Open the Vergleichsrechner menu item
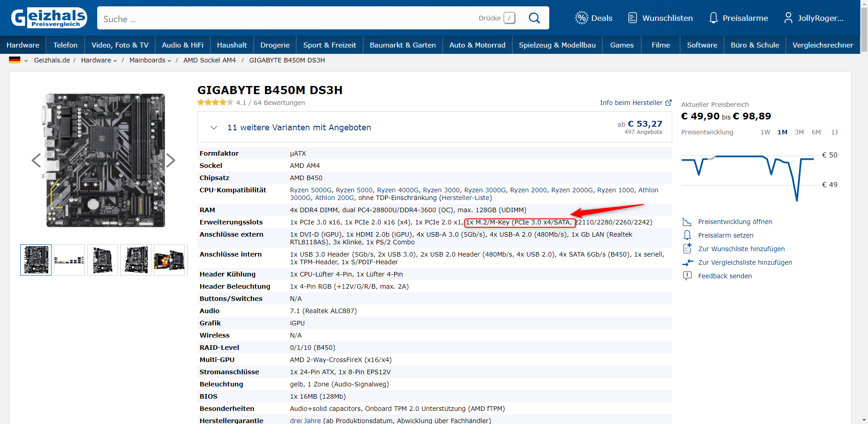The height and width of the screenshot is (424, 868). (x=823, y=45)
